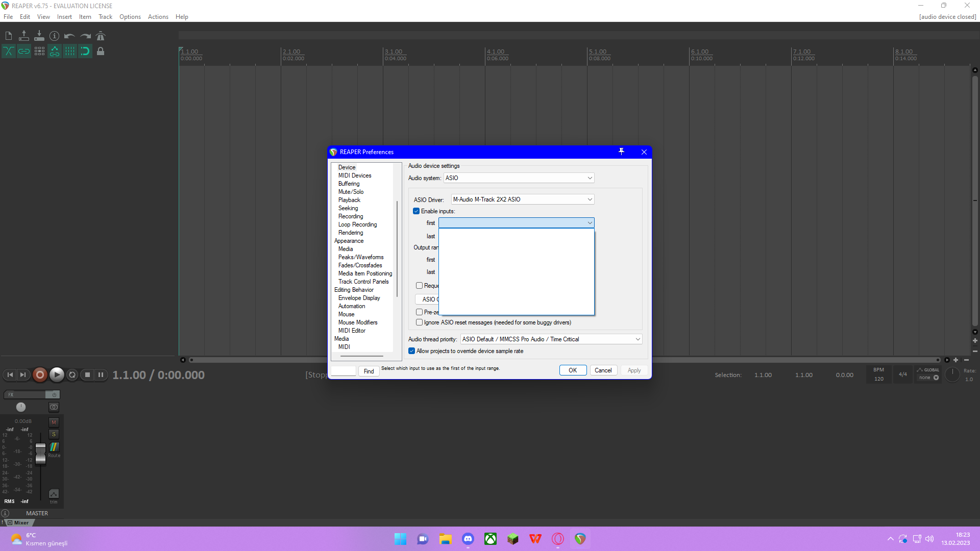Select MIDI Devices in preferences list
Image resolution: width=980 pixels, height=551 pixels.
[x=355, y=176]
